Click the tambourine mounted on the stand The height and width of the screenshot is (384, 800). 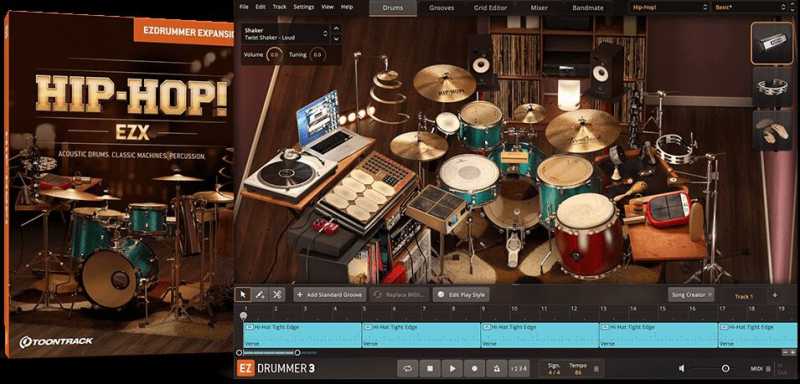[x=674, y=148]
